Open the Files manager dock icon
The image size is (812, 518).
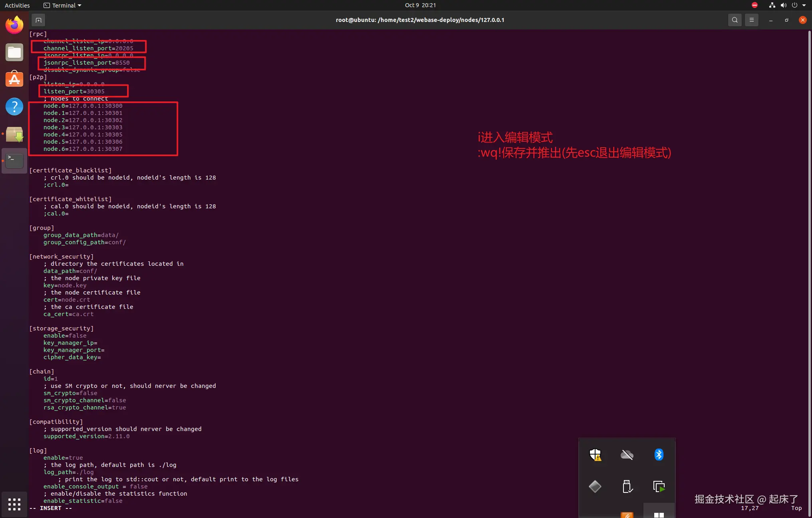pyautogui.click(x=14, y=53)
